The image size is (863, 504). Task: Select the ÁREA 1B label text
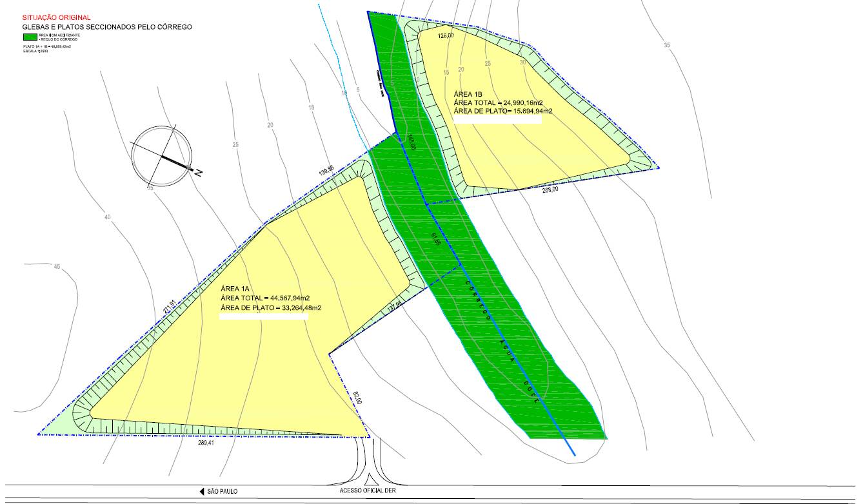point(468,93)
